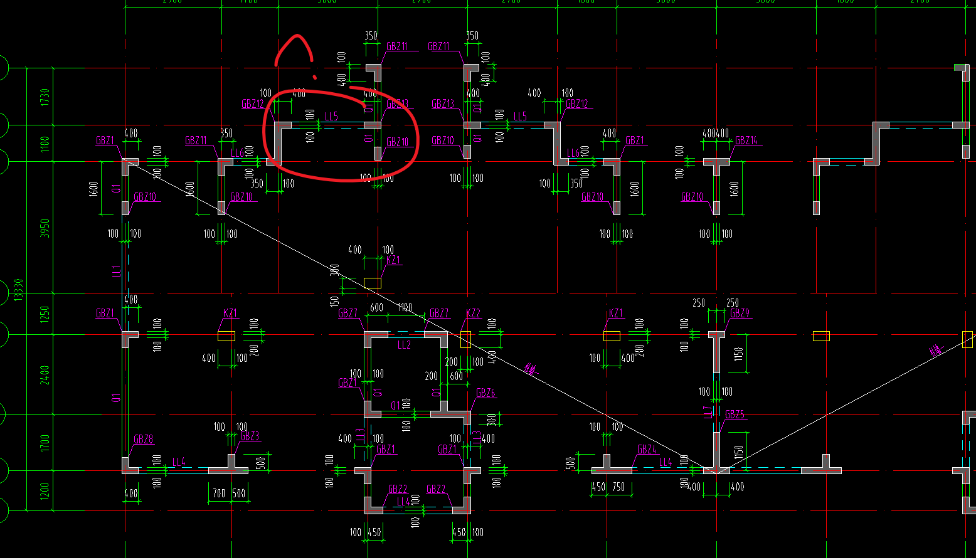The image size is (976, 560).
Task: Select the LL2 beam label
Action: 404,344
